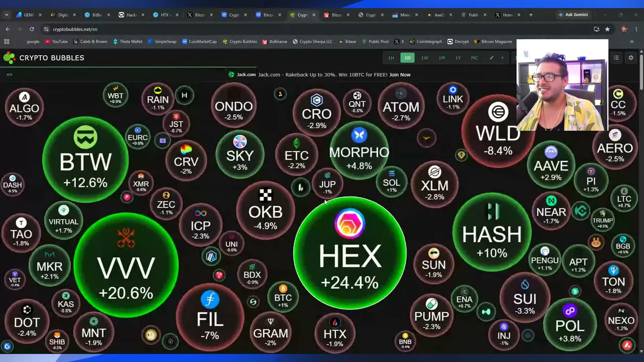Open the FIL bubble

(x=210, y=318)
